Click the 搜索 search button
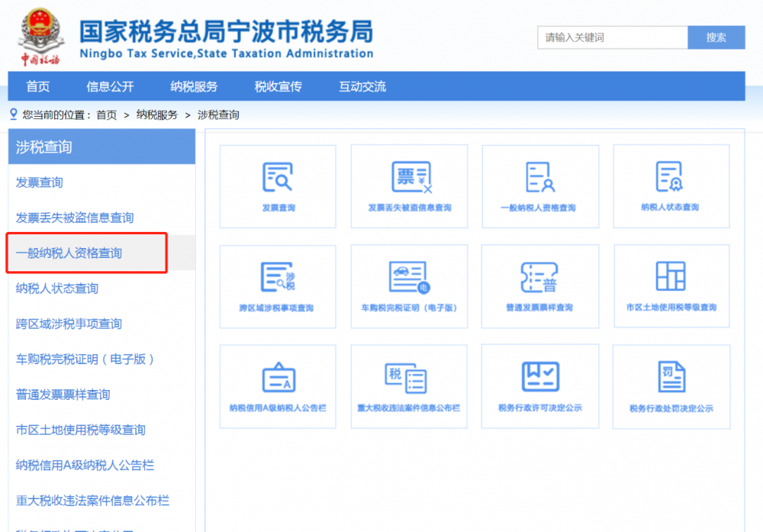This screenshot has height=532, width=763. (x=716, y=37)
